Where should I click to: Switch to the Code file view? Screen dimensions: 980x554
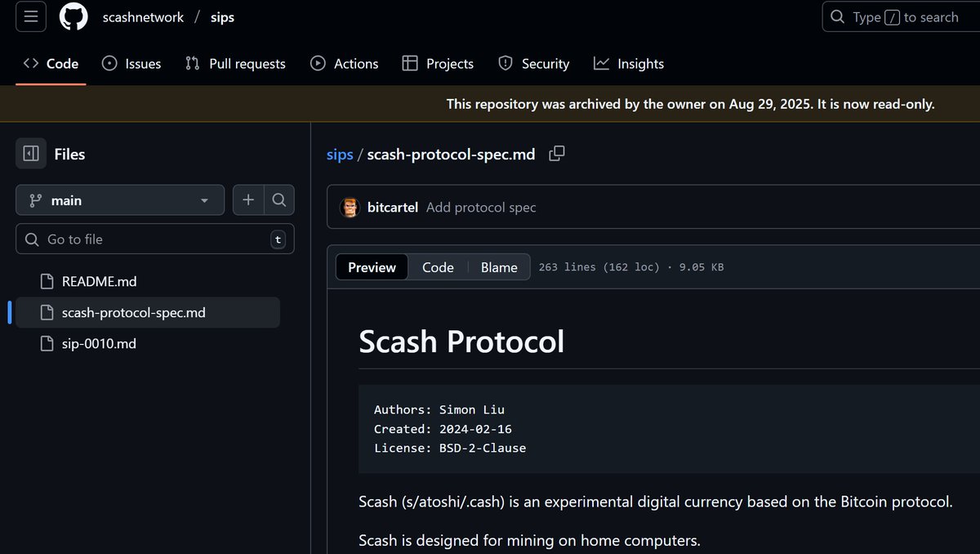tap(438, 267)
